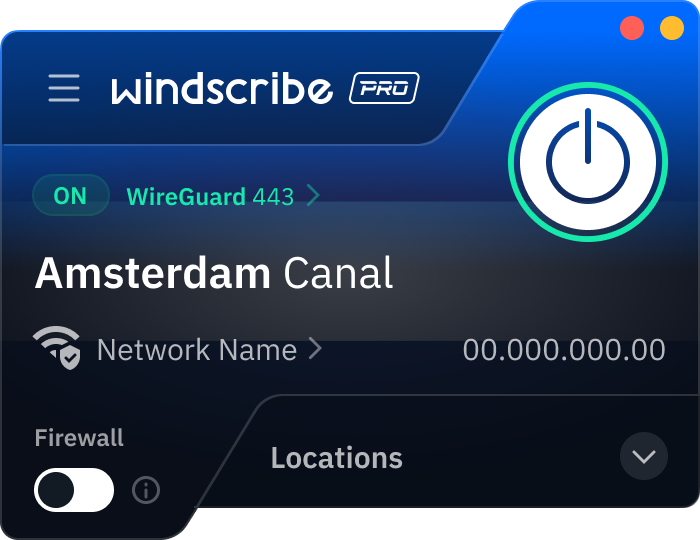The height and width of the screenshot is (540, 700).
Task: Open the hamburger menu
Action: pyautogui.click(x=64, y=88)
